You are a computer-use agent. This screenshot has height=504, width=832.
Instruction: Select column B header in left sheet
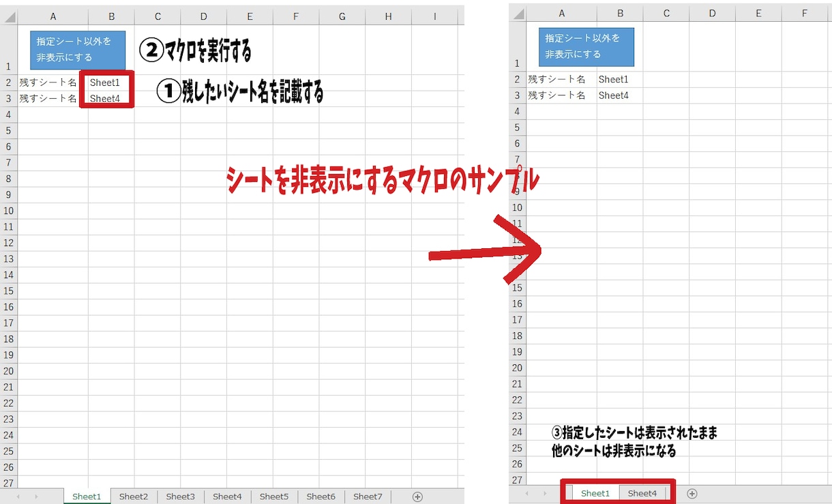point(111,16)
